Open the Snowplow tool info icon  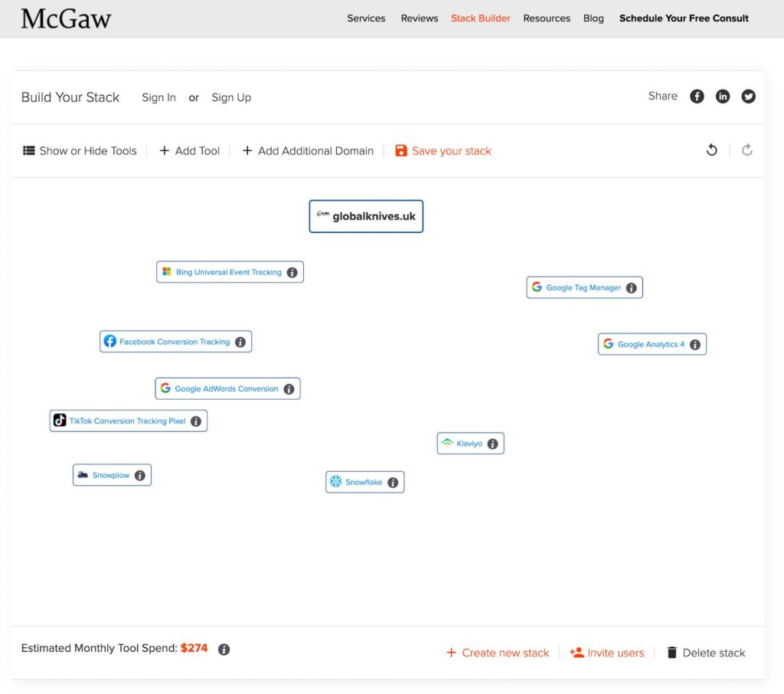[x=140, y=475]
